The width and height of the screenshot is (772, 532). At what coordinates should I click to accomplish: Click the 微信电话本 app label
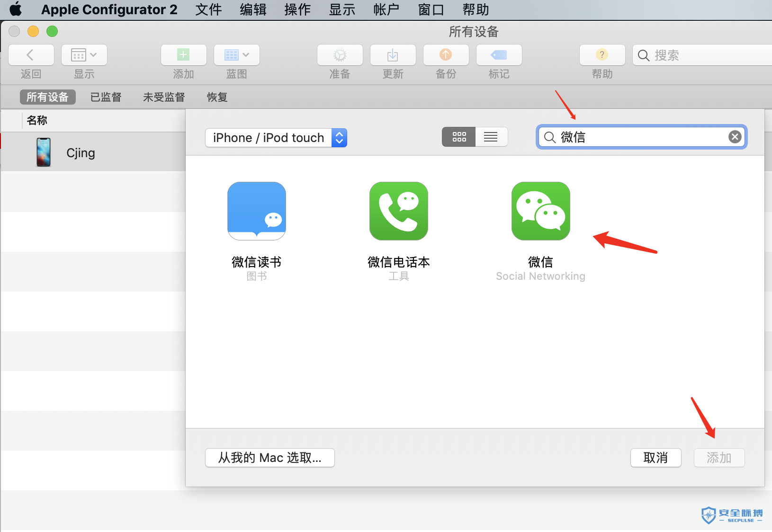pos(399,262)
